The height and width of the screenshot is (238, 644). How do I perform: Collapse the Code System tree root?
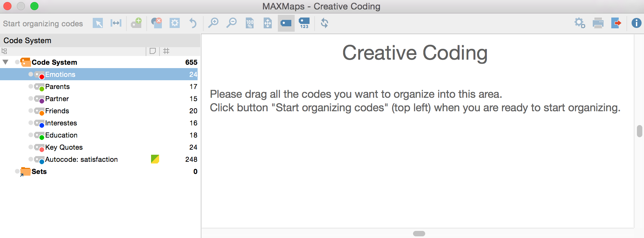pyautogui.click(x=5, y=62)
